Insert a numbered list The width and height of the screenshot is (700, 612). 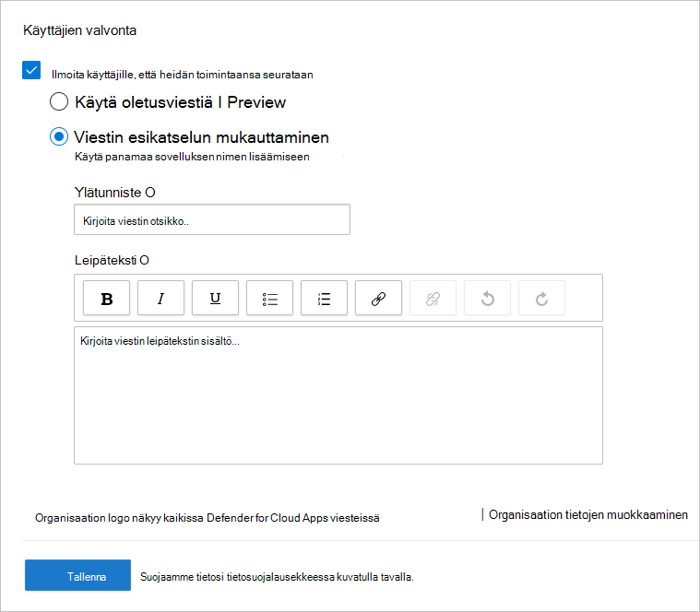324,298
